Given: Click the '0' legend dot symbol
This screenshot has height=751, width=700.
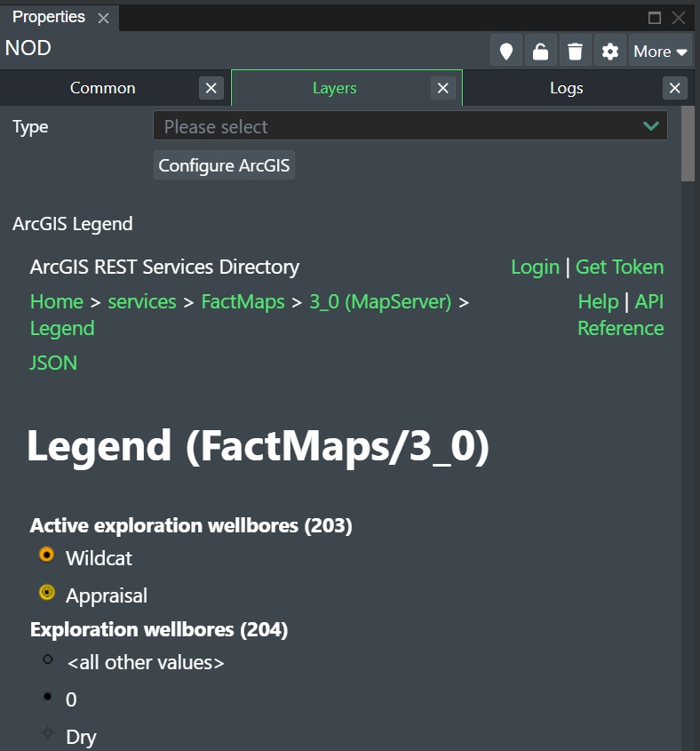Looking at the screenshot, I should tap(47, 696).
